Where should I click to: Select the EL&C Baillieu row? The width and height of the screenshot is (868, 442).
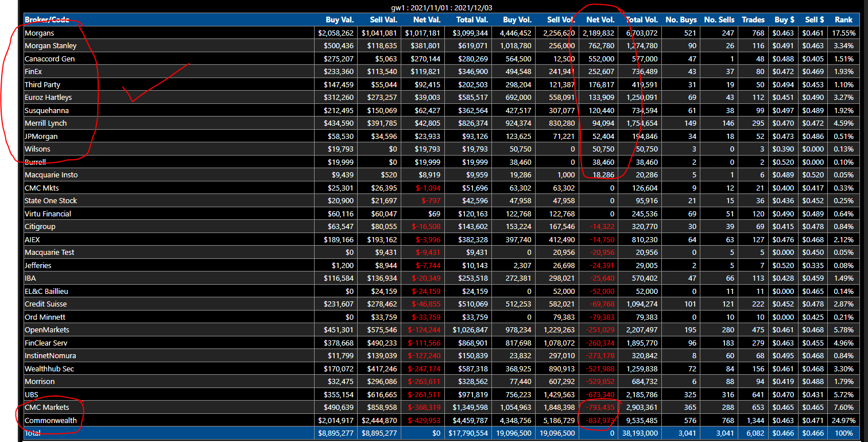point(442,291)
